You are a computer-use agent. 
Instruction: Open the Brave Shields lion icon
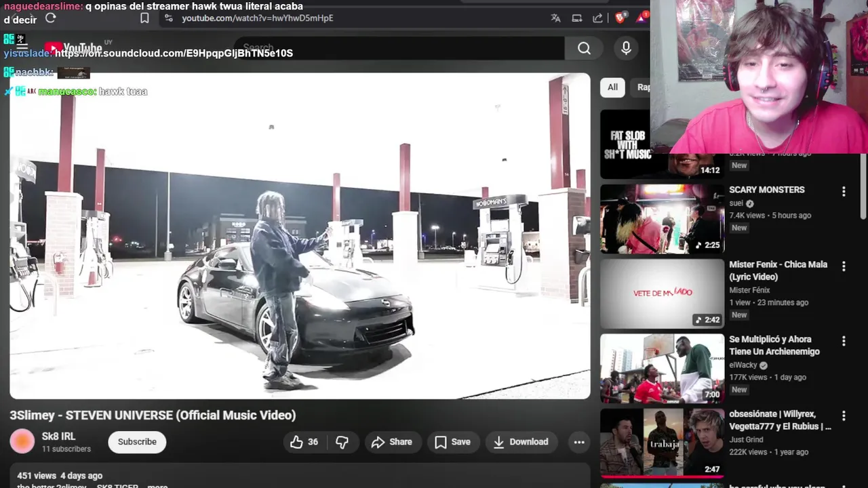pos(620,18)
